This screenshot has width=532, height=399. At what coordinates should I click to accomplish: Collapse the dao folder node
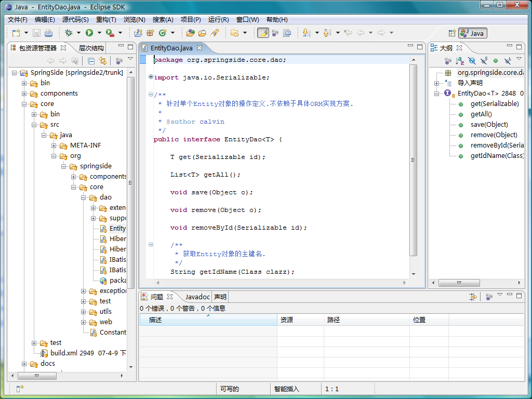tap(83, 197)
